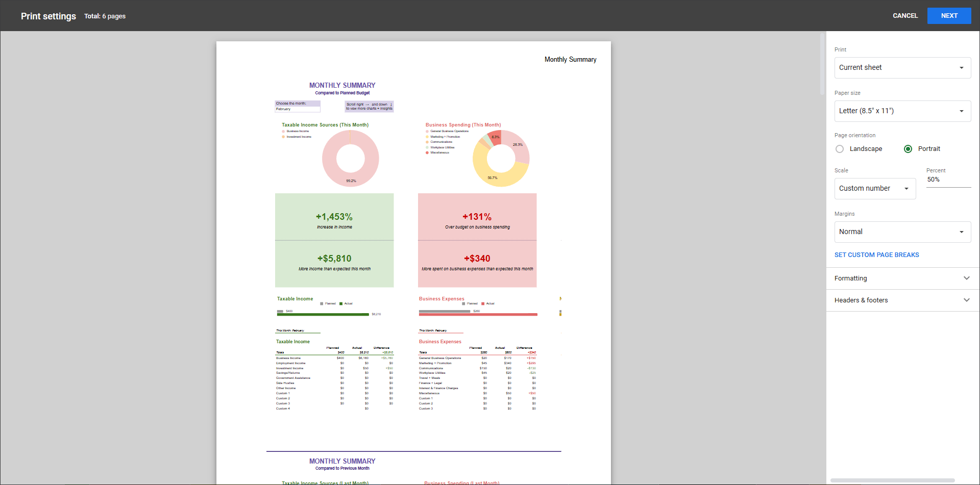
Task: Click the +$340 business expenses value
Action: pos(477,259)
